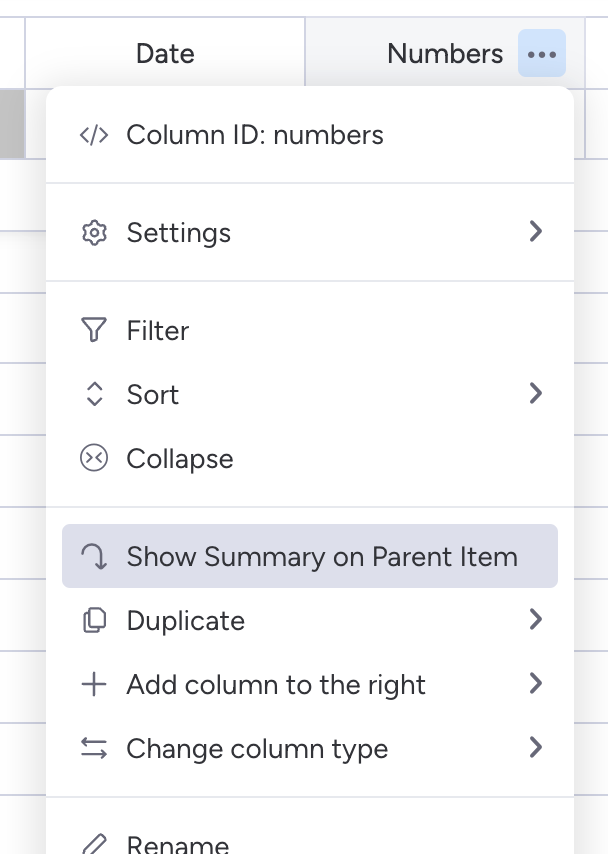This screenshot has height=854, width=608.
Task: Click the plus icon for adding a column
Action: [x=94, y=684]
